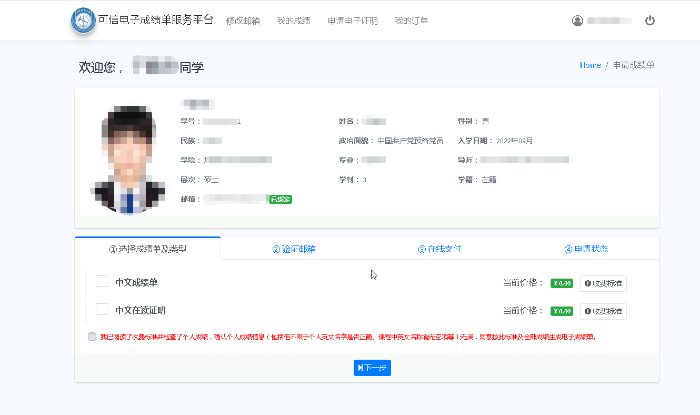This screenshot has height=415, width=700.
Task: Click the power logout icon
Action: [650, 20]
